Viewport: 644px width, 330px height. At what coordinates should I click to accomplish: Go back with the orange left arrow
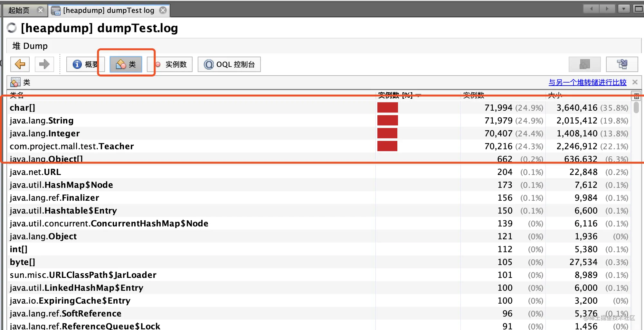tap(20, 64)
